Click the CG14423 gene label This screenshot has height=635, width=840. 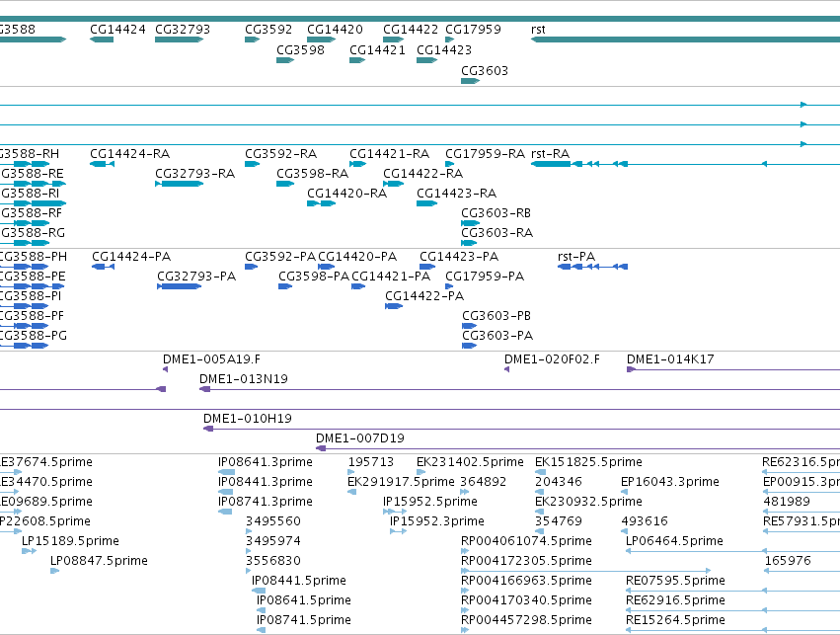coord(444,49)
